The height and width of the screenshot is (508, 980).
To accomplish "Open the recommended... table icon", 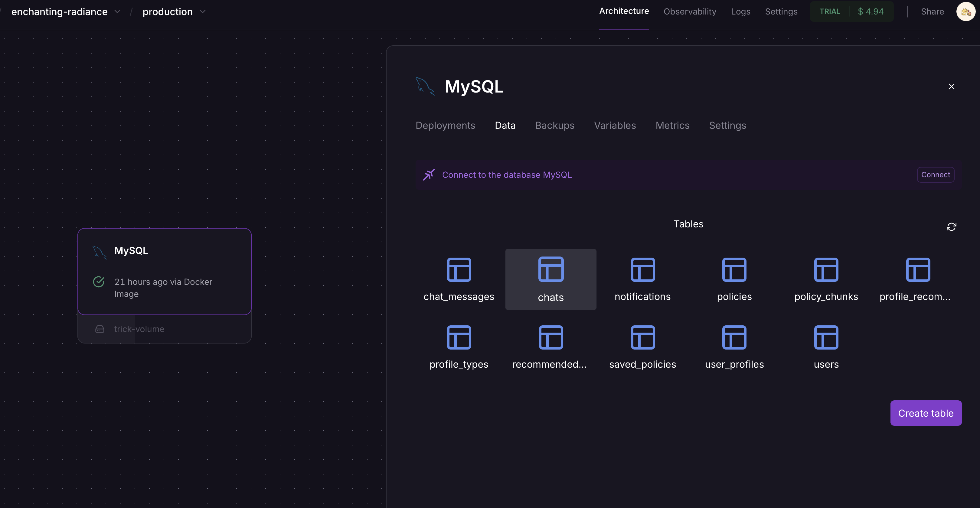I will pos(550,337).
